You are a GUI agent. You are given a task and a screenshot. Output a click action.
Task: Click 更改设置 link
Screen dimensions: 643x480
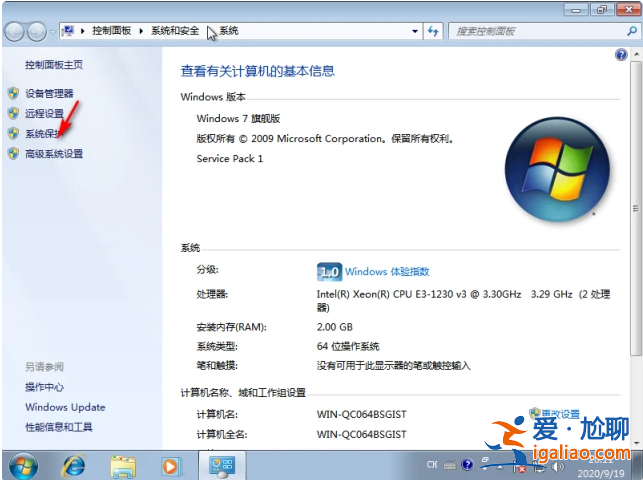pos(561,414)
